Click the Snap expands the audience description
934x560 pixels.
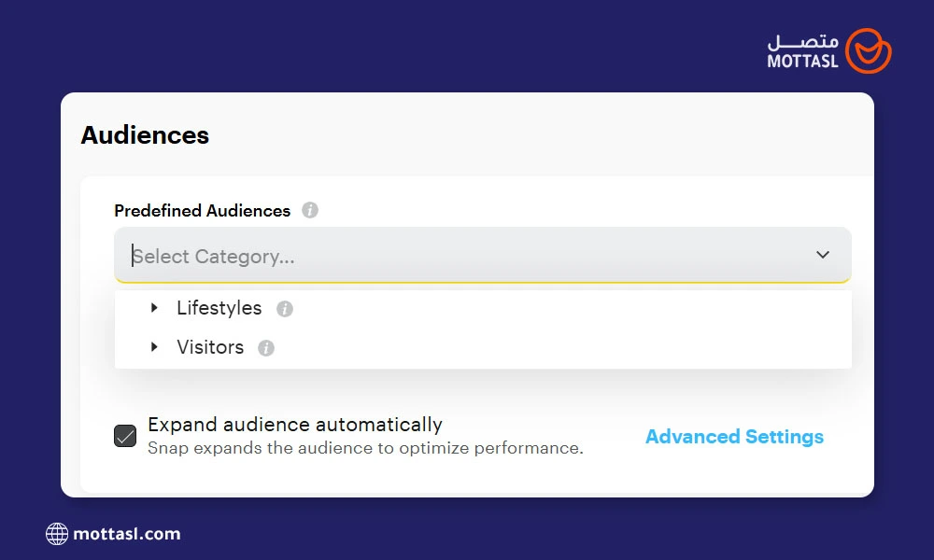point(365,448)
